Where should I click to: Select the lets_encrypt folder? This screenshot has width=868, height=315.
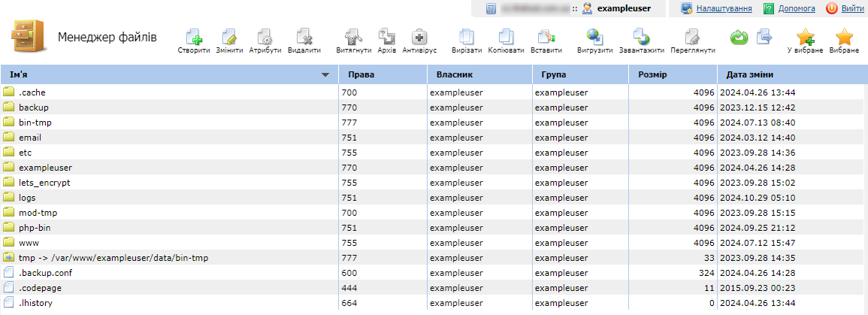pyautogui.click(x=44, y=182)
